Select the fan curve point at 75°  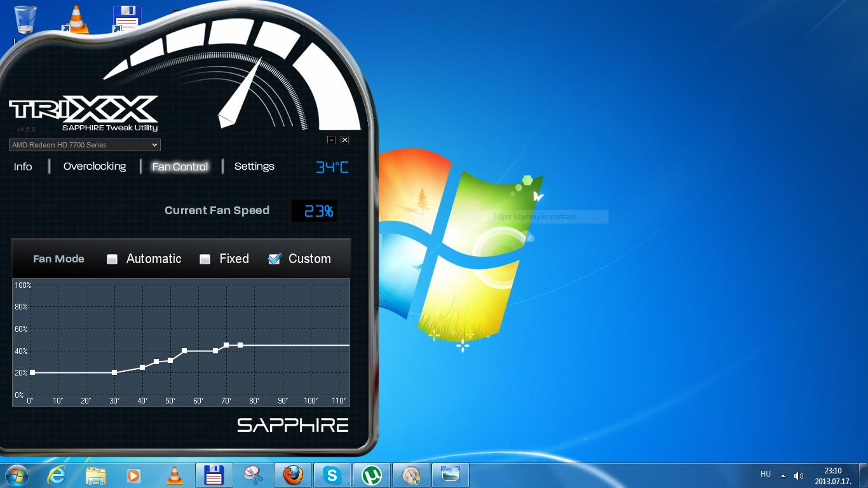click(x=240, y=345)
